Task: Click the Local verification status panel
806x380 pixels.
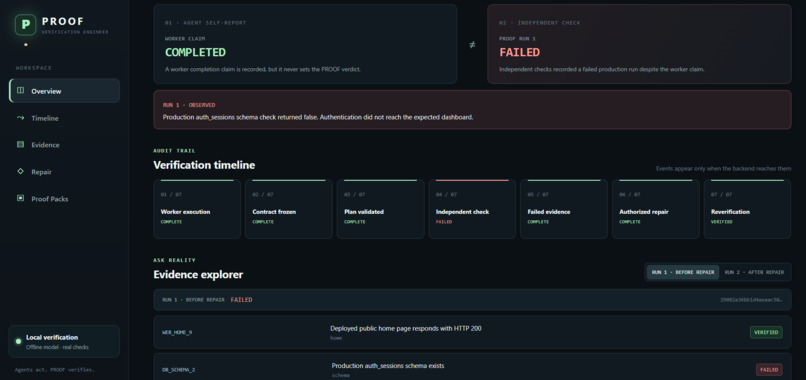Action: click(x=64, y=341)
